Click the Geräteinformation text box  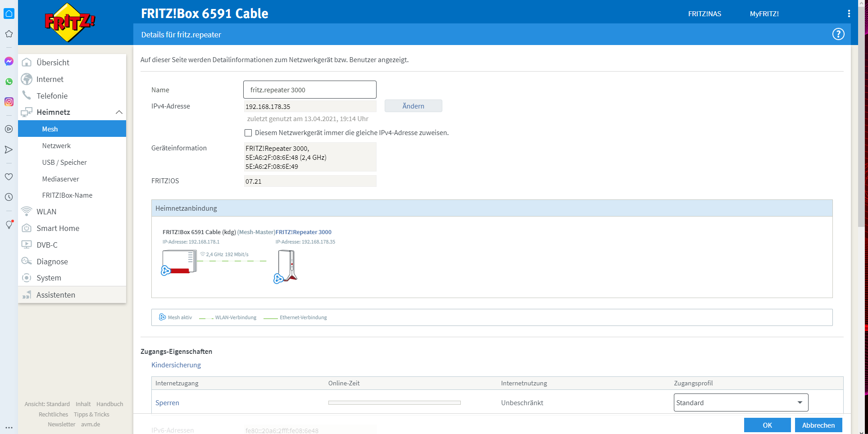coord(310,157)
